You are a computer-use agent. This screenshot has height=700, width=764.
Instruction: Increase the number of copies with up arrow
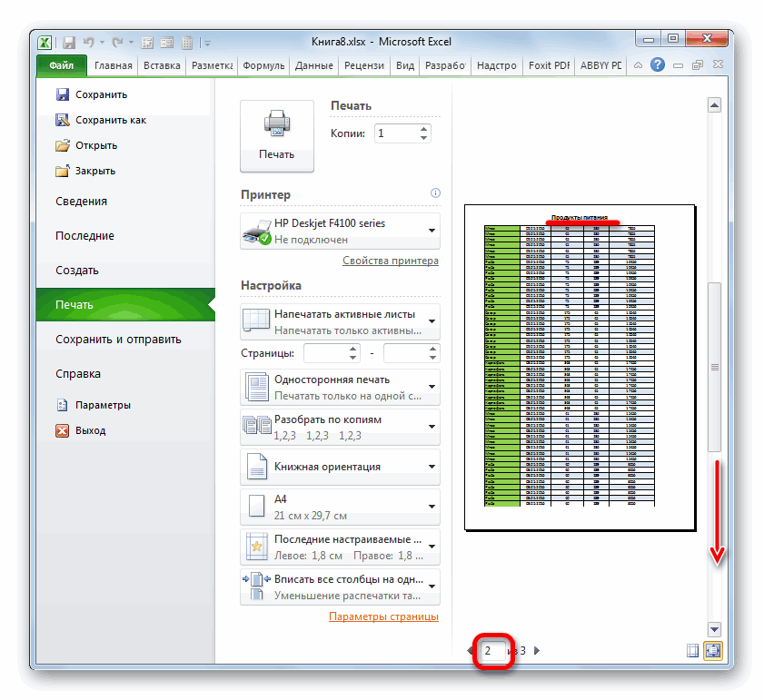pos(424,128)
